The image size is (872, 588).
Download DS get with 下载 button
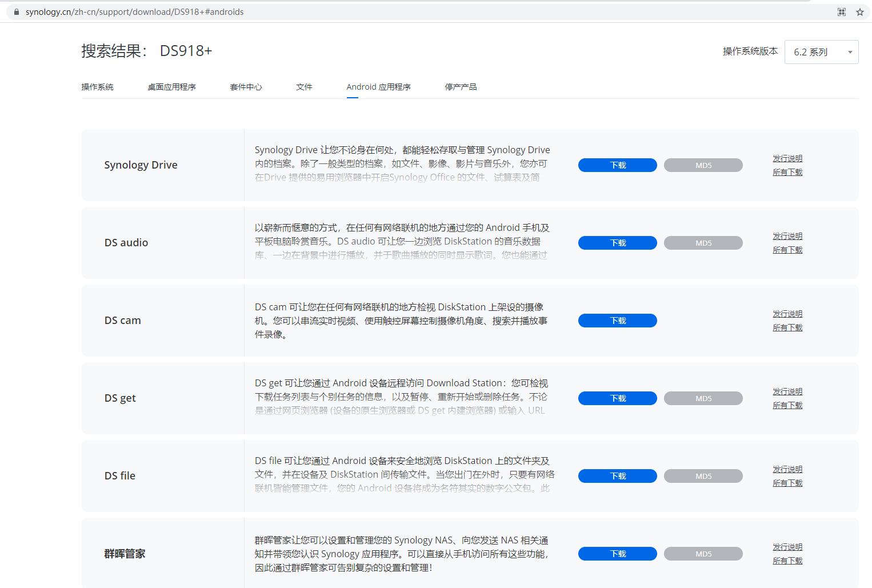pyautogui.click(x=618, y=398)
